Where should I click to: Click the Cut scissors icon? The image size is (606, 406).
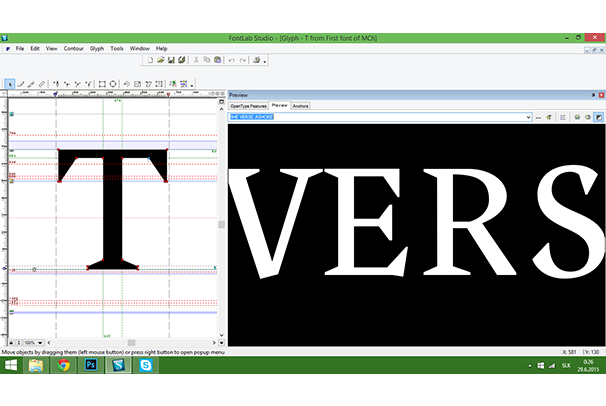point(196,60)
